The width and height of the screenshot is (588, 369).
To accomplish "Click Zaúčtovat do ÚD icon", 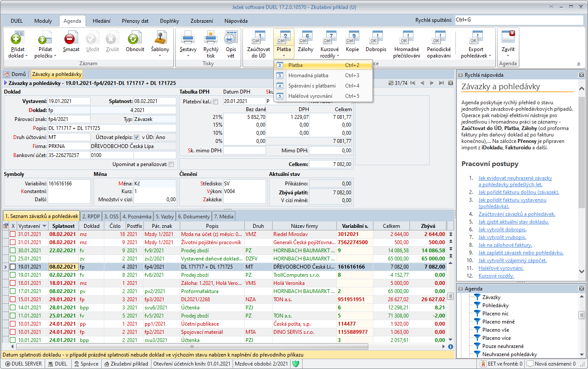I will [x=259, y=38].
